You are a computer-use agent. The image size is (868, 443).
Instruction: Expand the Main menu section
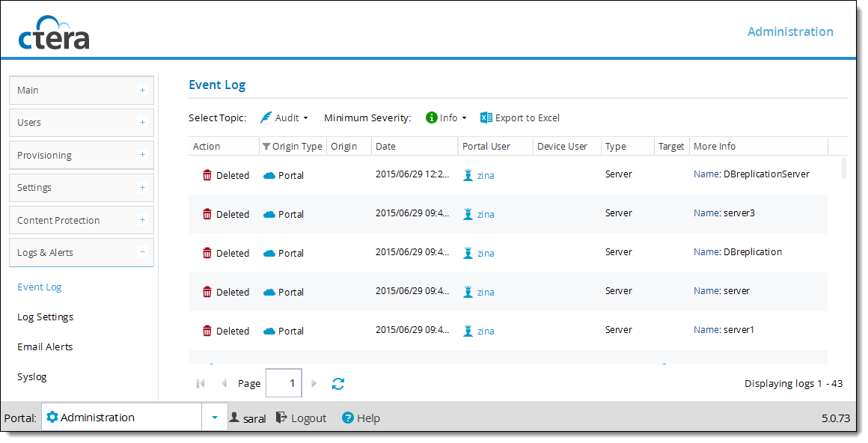[x=82, y=91]
